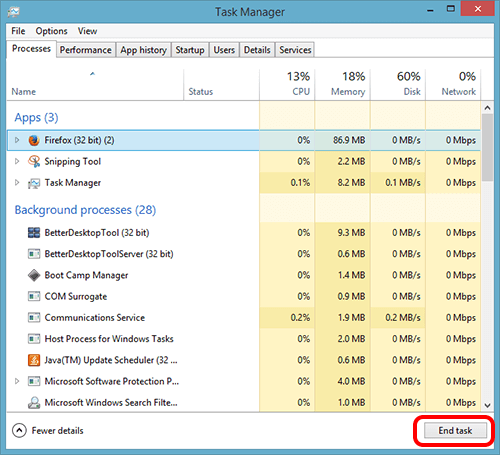Click the Boot Camp Manager diamond icon
This screenshot has height=455, width=500.
[x=34, y=275]
